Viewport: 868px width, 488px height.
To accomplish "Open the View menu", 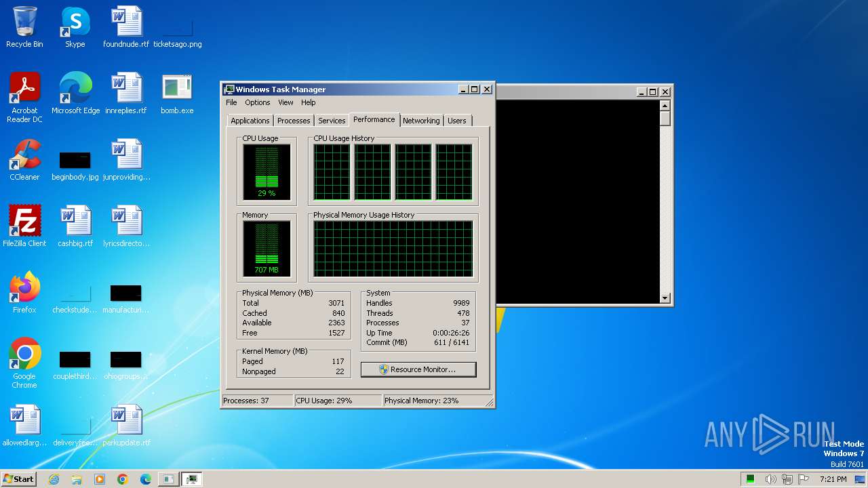I will (x=285, y=102).
